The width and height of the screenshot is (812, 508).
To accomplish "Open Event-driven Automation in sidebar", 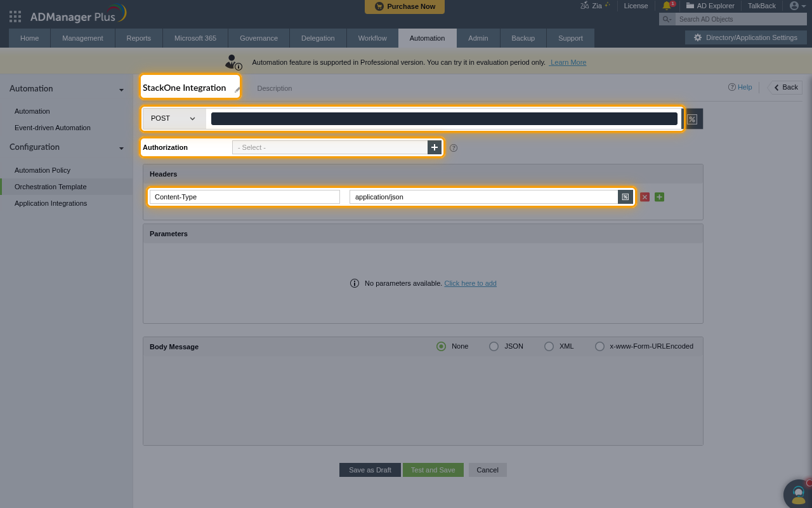I will tap(53, 128).
